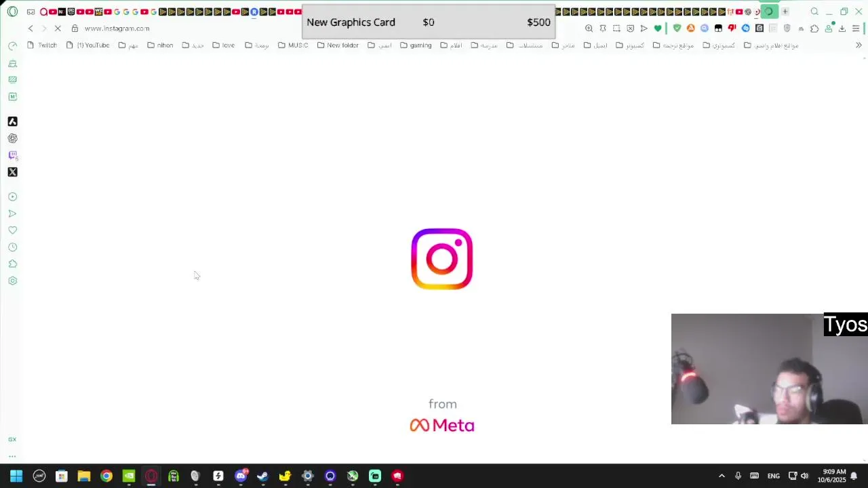Open Extensions cube icon in sidebar

click(x=12, y=264)
